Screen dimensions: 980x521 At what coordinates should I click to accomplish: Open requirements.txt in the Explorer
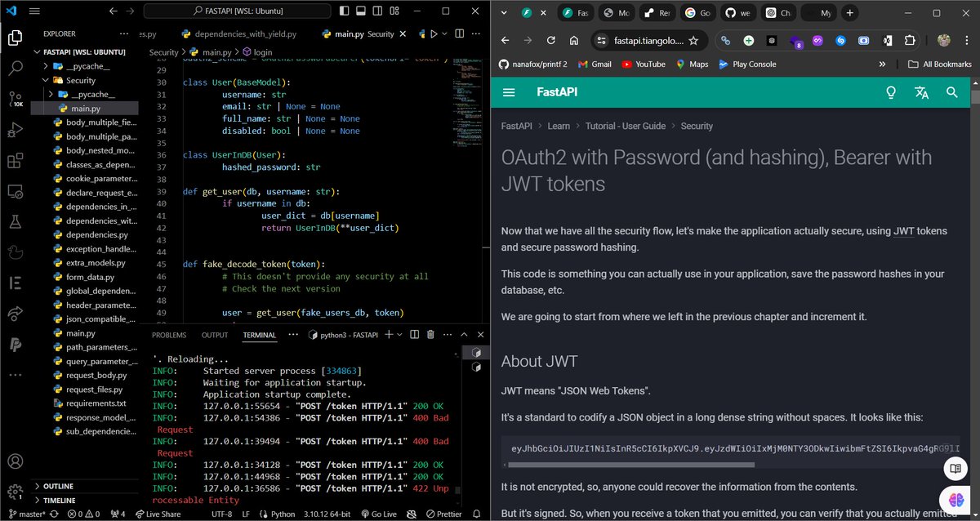96,403
